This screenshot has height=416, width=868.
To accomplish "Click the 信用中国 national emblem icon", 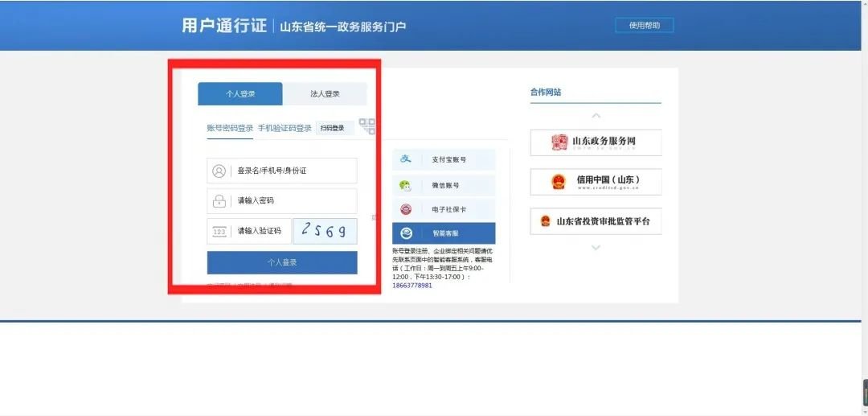I will tap(559, 182).
